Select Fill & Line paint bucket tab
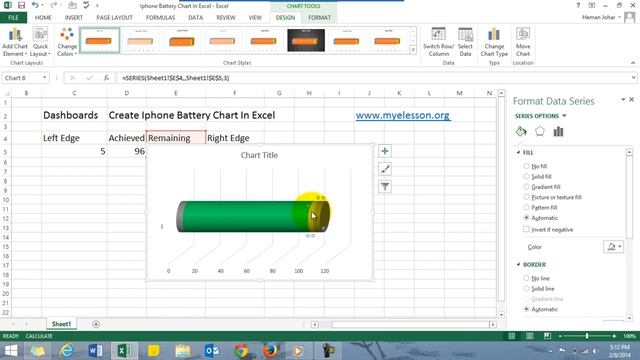The width and height of the screenshot is (640, 360). [x=521, y=131]
